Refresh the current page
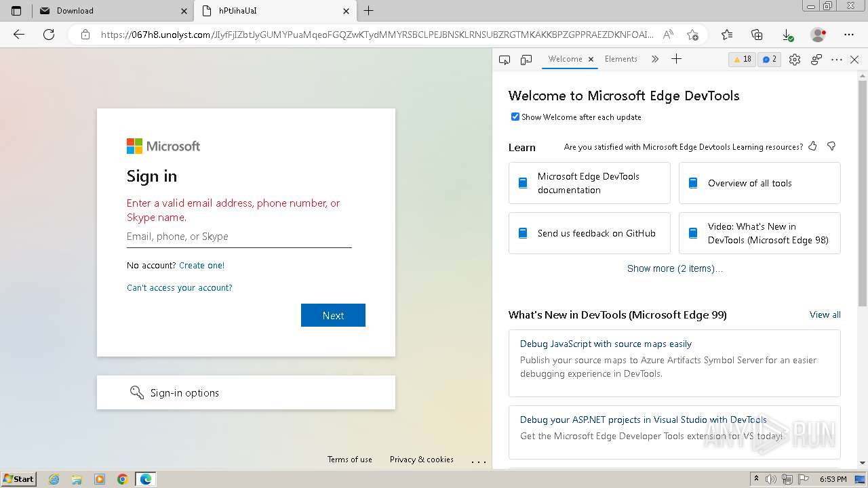This screenshot has height=488, width=868. click(x=49, y=35)
